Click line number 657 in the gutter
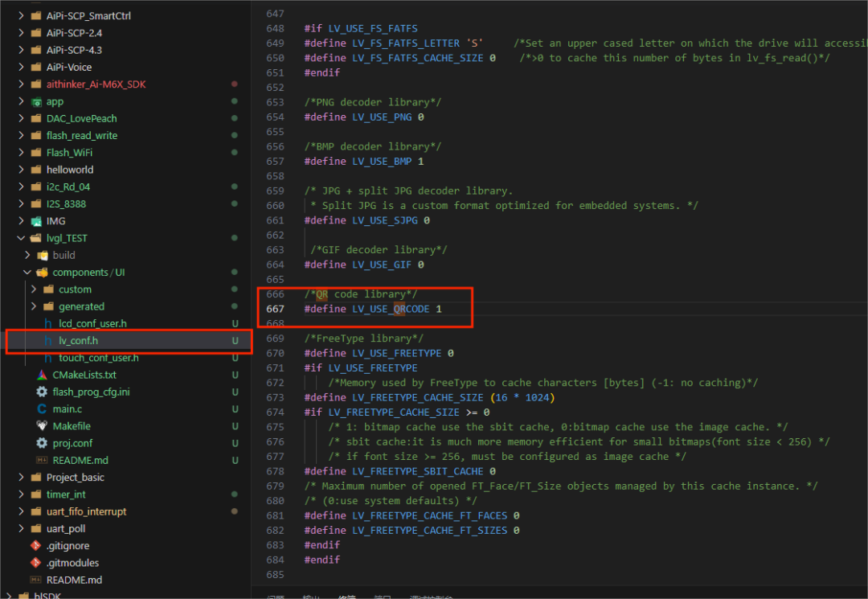 click(275, 161)
